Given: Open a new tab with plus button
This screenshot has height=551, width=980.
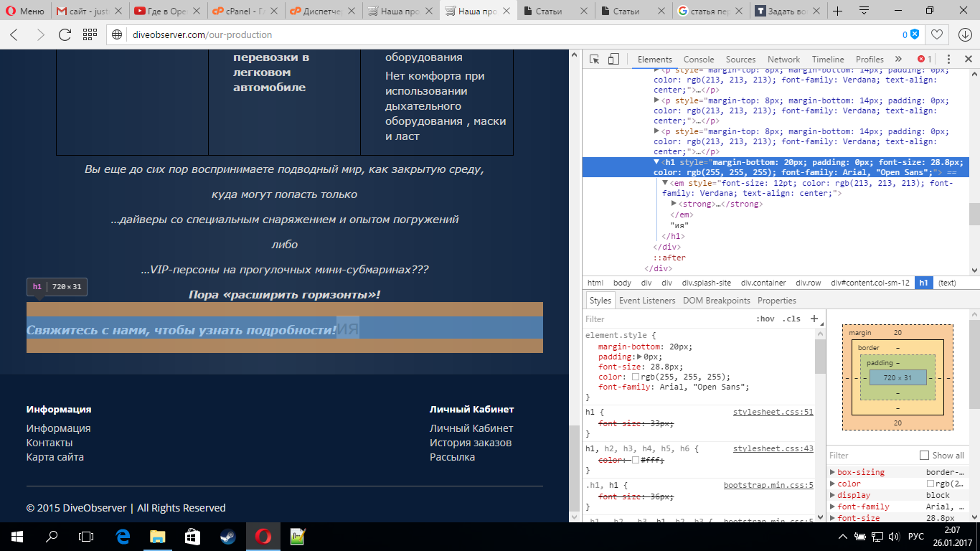Looking at the screenshot, I should point(837,11).
